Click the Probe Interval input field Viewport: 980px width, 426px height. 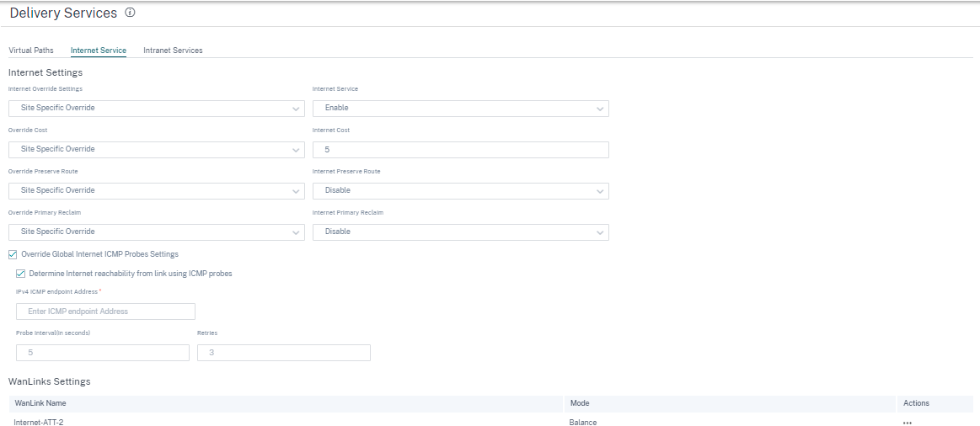click(x=103, y=352)
